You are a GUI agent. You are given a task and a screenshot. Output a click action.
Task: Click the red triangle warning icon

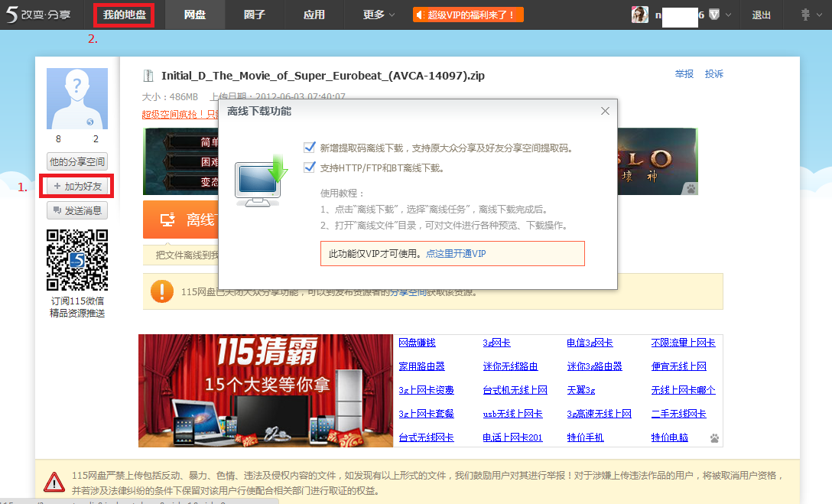click(54, 482)
